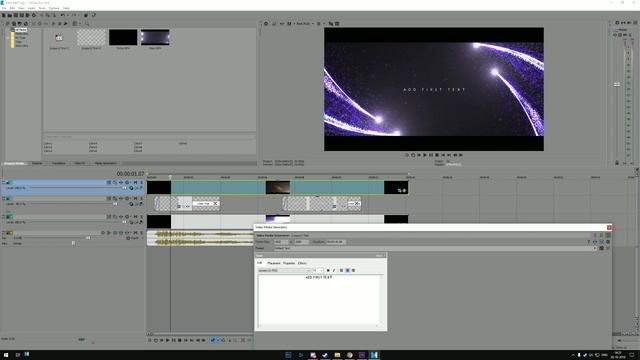Click Play in the timeline transport bar
640x360 pixels.
pyautogui.click(x=167, y=340)
